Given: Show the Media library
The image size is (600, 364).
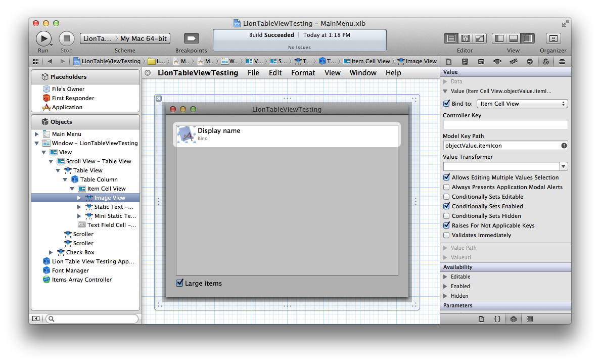Looking at the screenshot, I should coord(530,319).
